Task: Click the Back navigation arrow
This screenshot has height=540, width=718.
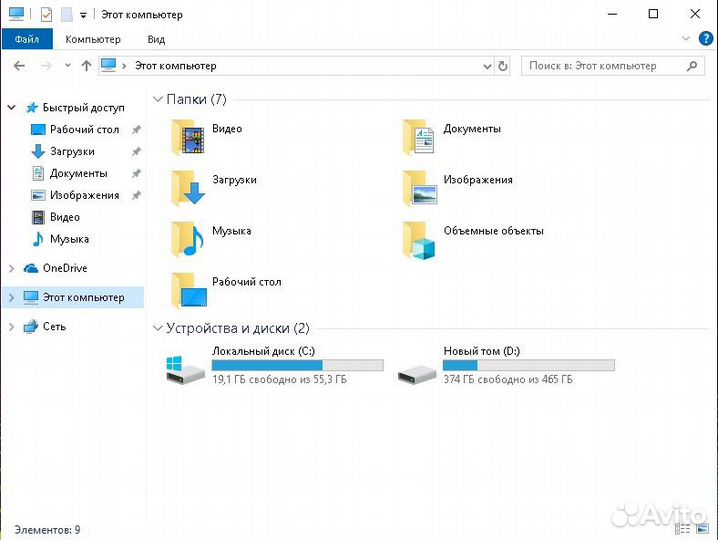Action: (x=20, y=66)
